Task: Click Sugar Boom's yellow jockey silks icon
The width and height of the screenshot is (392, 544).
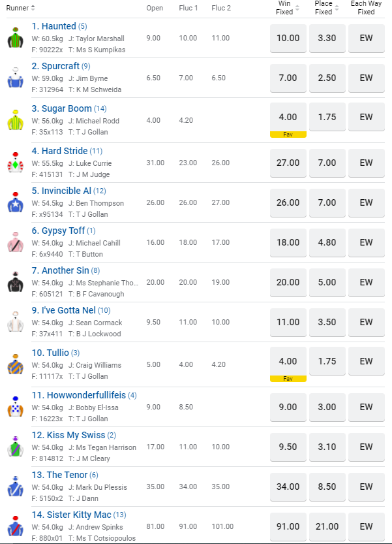Action: (14, 120)
